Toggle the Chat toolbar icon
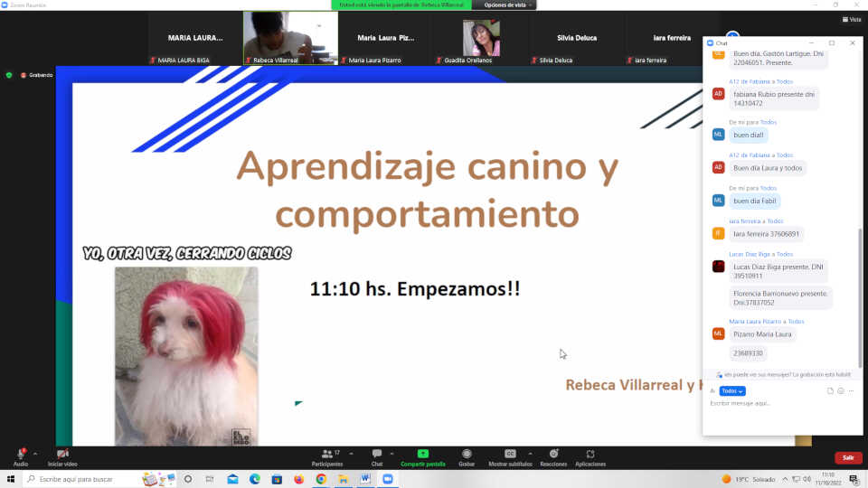The width and height of the screenshot is (868, 488). (x=376, y=454)
